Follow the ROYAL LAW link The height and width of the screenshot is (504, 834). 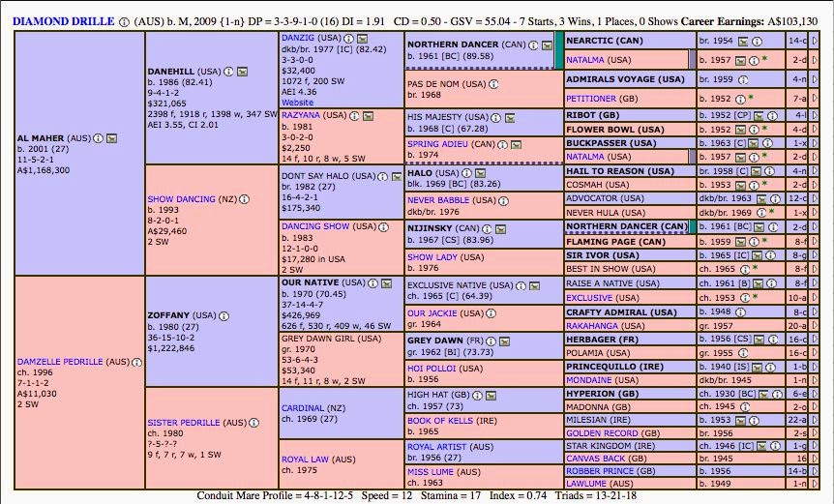pos(305,460)
